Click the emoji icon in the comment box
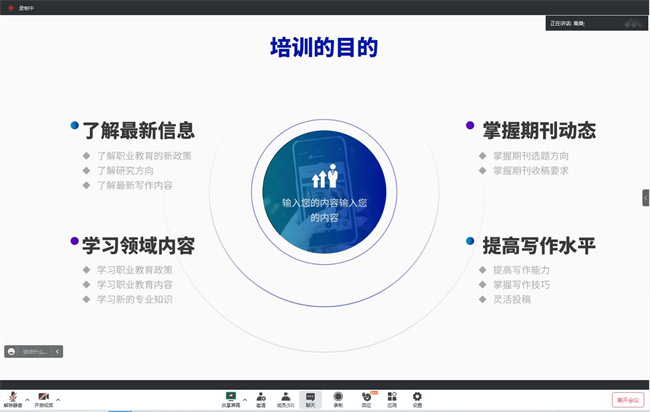The height and width of the screenshot is (412, 650). coord(12,351)
